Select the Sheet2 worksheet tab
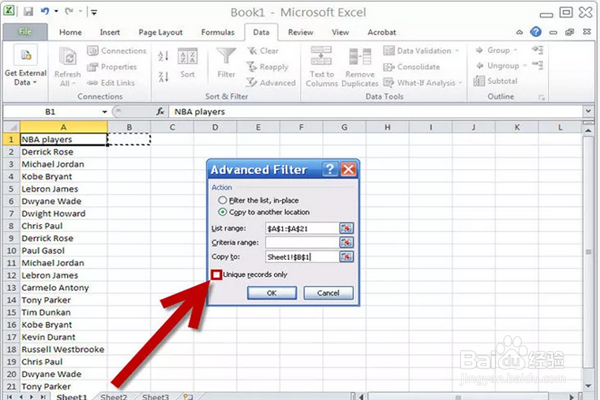This screenshot has width=600, height=400. click(114, 396)
